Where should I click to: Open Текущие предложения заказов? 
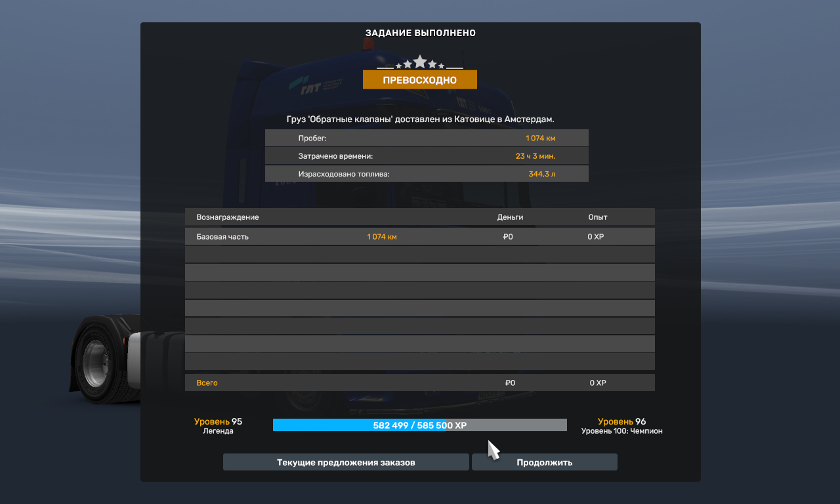[x=346, y=462]
